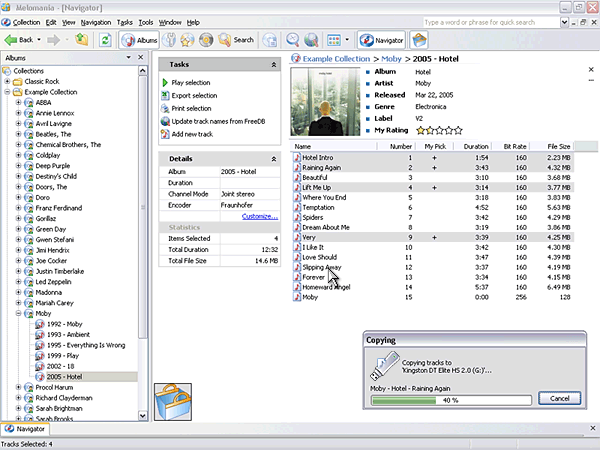Screen dimensions: 600x450
Task: Click the shopping basket toolbar icon
Action: click(x=419, y=40)
